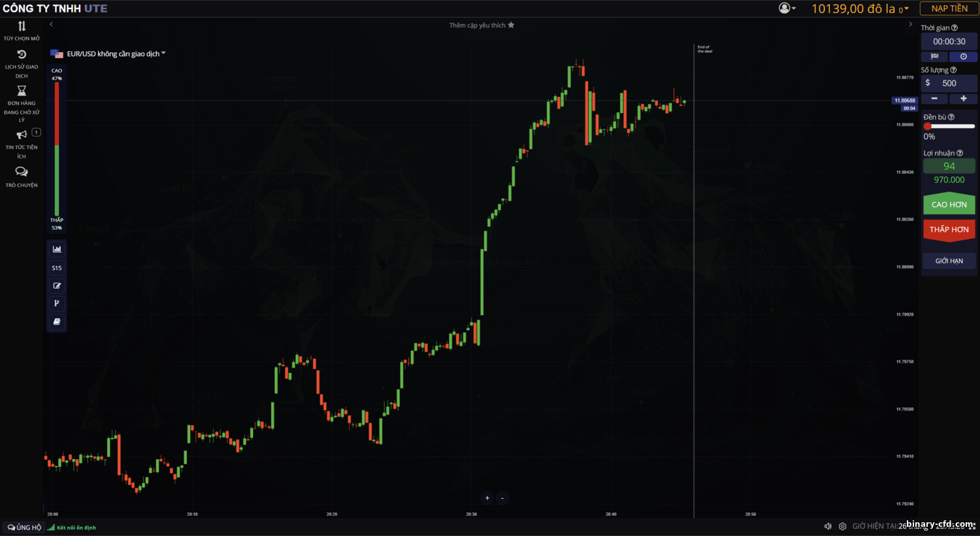Click the Đền bù compensation slider handle
Viewport: 980px width, 536px height.
tap(927, 126)
